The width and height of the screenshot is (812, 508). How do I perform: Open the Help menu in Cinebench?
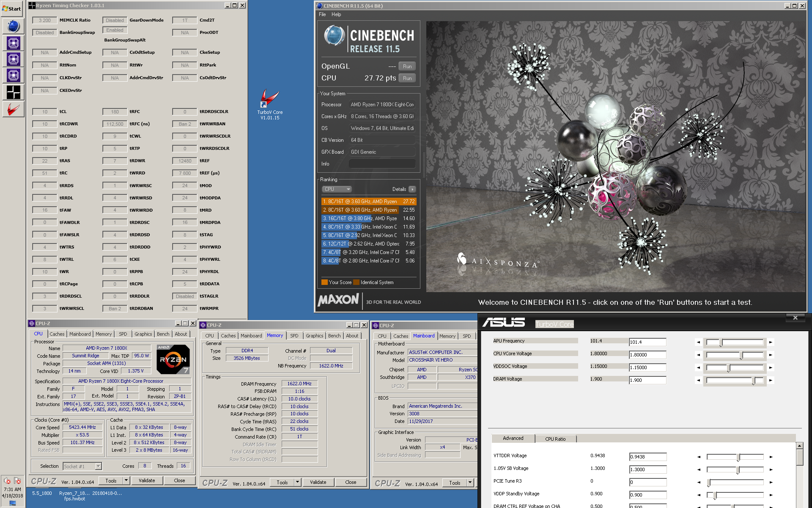(336, 14)
